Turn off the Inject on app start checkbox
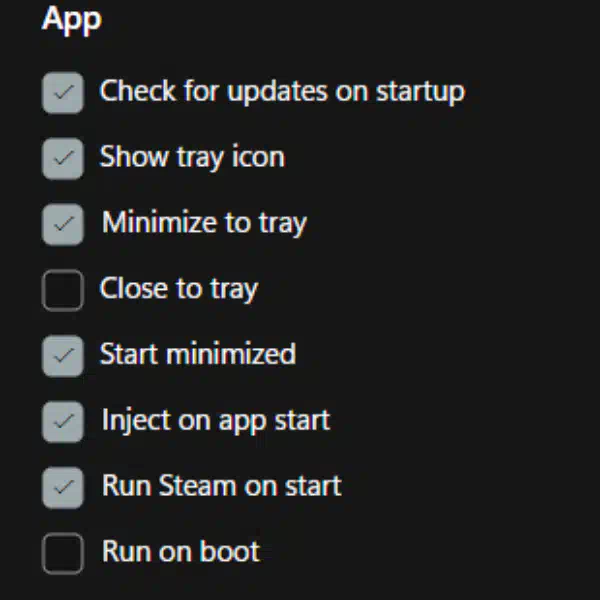The height and width of the screenshot is (600, 600). pos(63,422)
